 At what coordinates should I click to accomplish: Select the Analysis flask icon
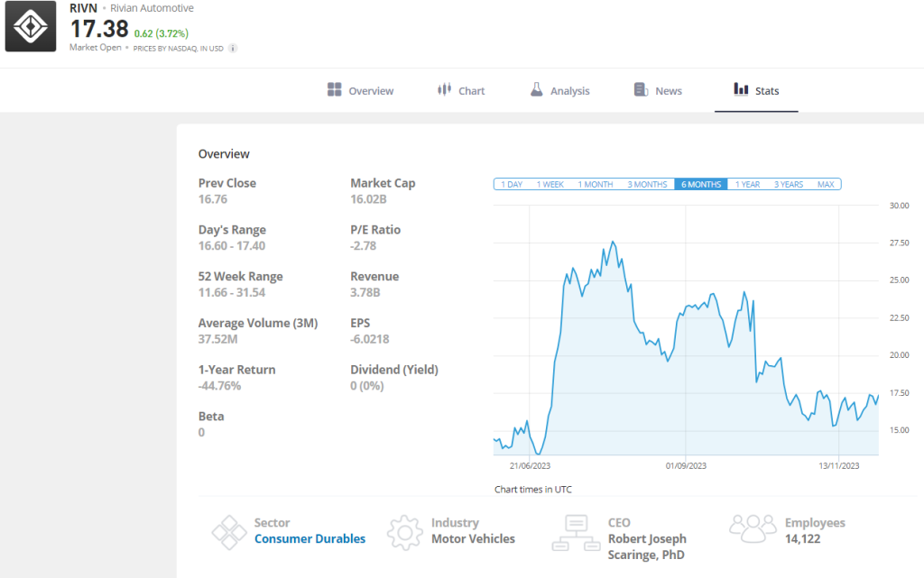pyautogui.click(x=537, y=90)
